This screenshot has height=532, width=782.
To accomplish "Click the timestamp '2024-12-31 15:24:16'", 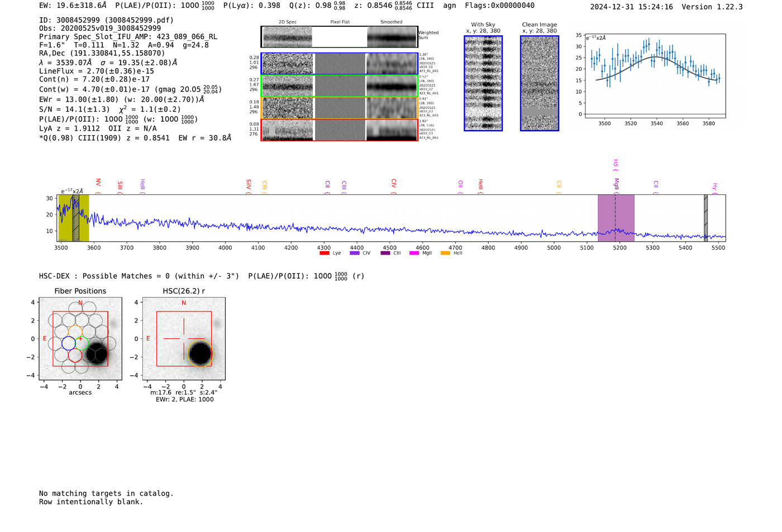I will coord(631,7).
